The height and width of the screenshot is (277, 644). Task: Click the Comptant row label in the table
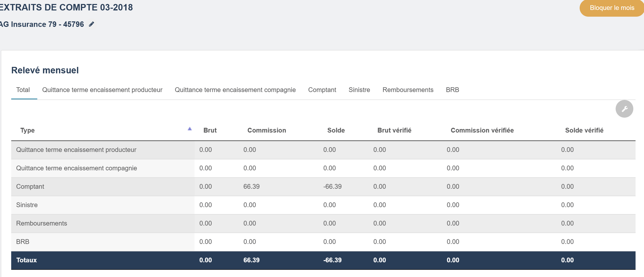(30, 186)
